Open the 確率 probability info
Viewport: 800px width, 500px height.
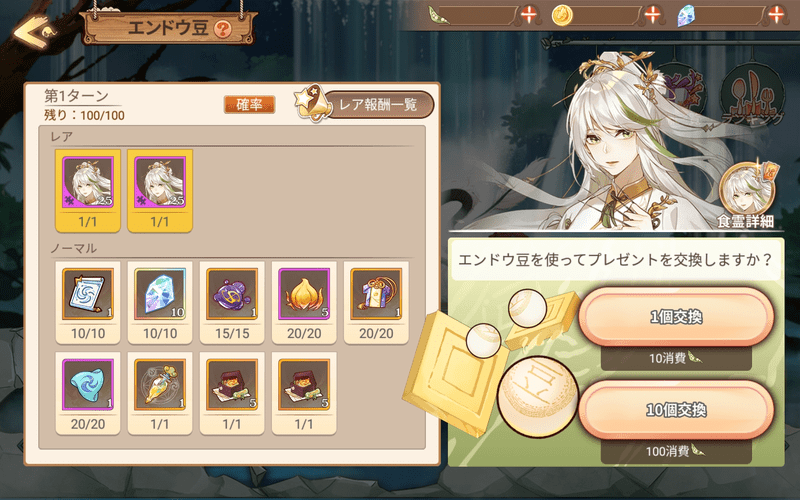click(x=249, y=105)
